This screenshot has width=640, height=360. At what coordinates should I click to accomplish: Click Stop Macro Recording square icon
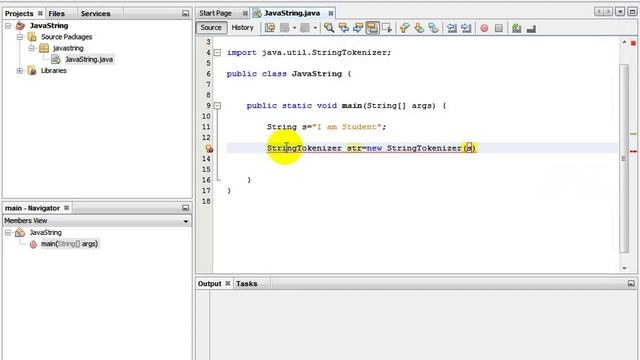499,28
